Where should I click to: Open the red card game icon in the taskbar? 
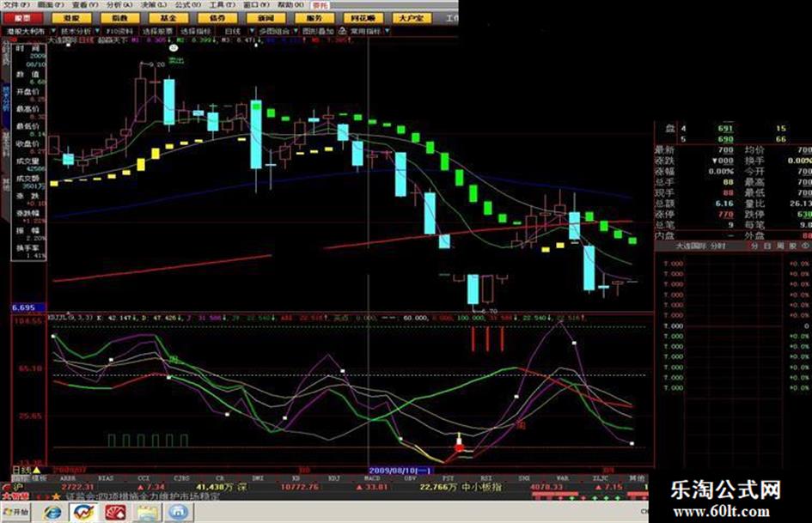(x=115, y=513)
